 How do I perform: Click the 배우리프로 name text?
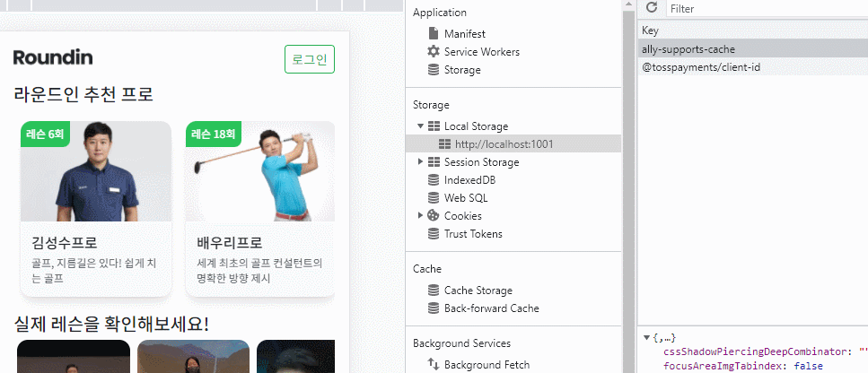point(229,242)
